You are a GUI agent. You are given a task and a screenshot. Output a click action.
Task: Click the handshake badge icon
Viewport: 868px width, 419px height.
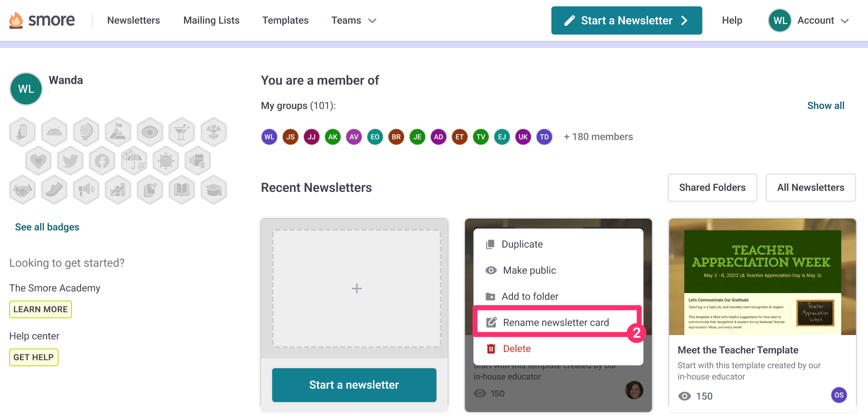pos(23,190)
